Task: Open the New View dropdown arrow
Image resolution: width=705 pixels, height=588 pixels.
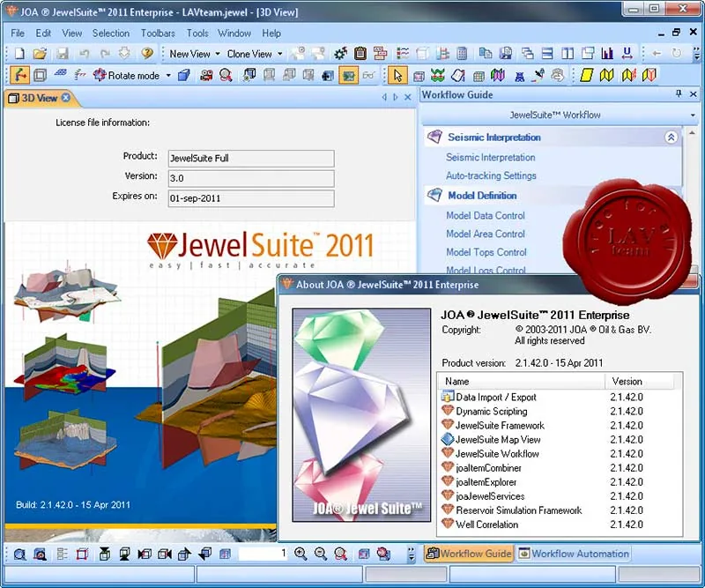Action: (x=218, y=54)
